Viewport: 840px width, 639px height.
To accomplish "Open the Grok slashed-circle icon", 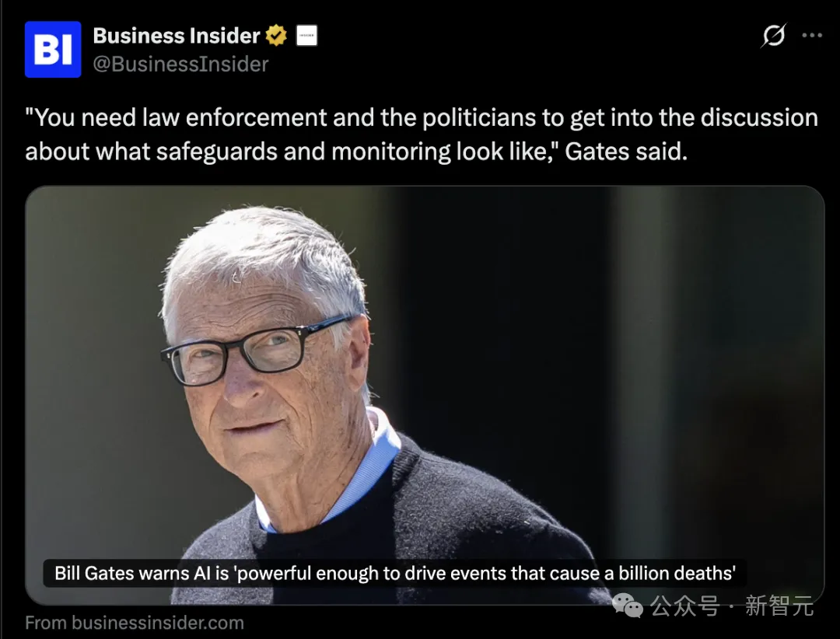I will coord(774,35).
